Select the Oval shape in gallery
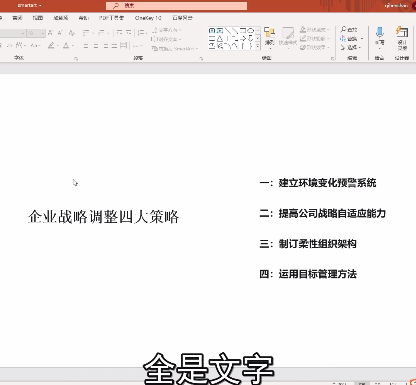The image size is (416, 385). (250, 31)
